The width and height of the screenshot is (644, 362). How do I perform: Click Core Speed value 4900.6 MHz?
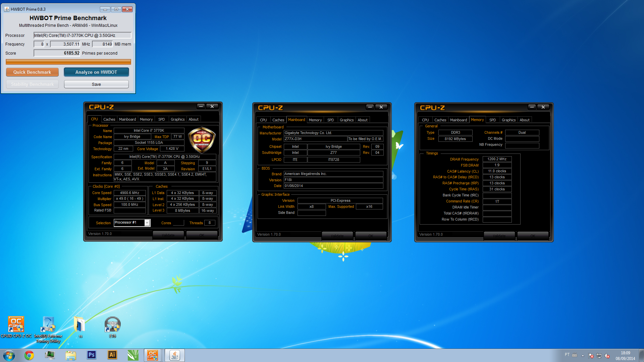pos(129,193)
